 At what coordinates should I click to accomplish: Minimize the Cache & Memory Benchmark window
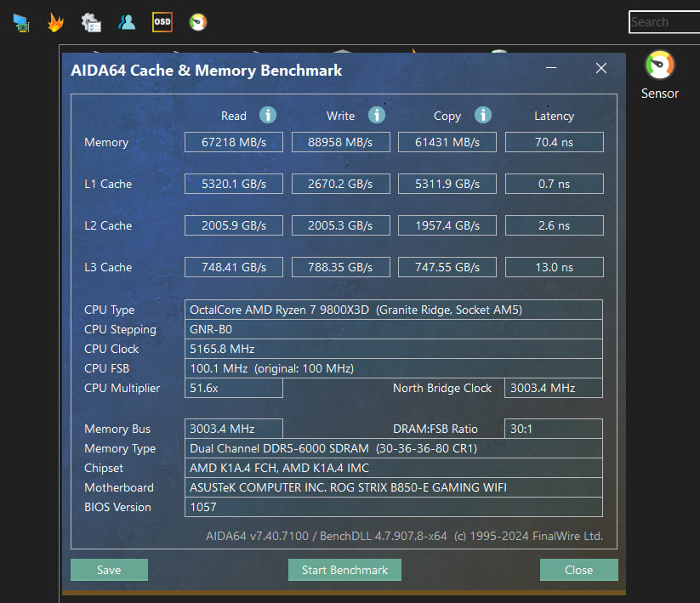click(551, 68)
